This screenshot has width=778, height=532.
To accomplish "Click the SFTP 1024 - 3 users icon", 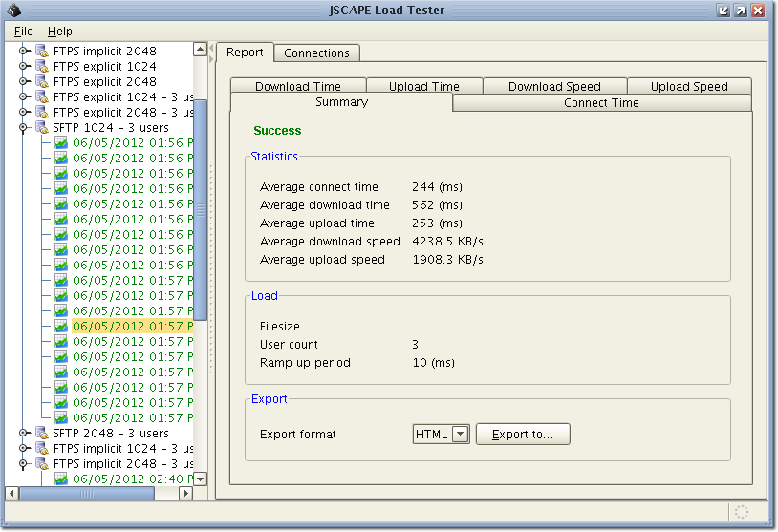I will 42,128.
